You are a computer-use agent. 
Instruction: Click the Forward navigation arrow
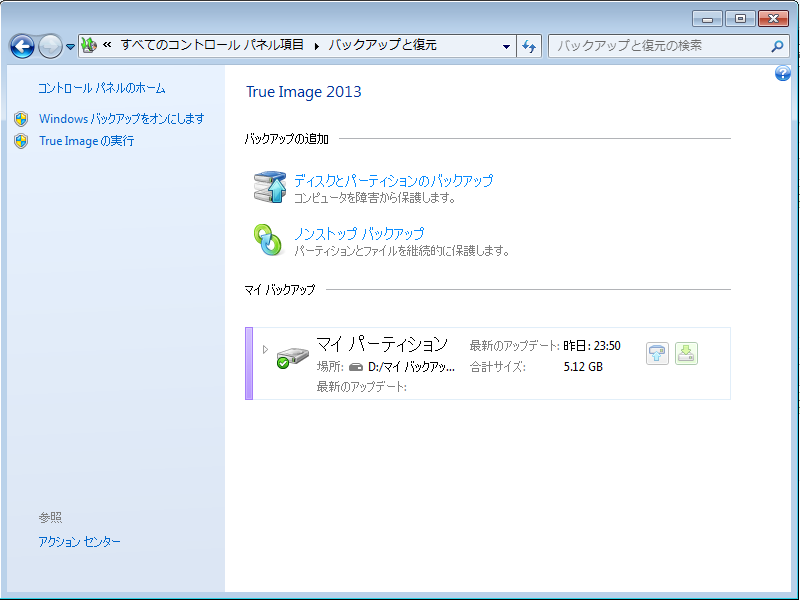[x=50, y=46]
